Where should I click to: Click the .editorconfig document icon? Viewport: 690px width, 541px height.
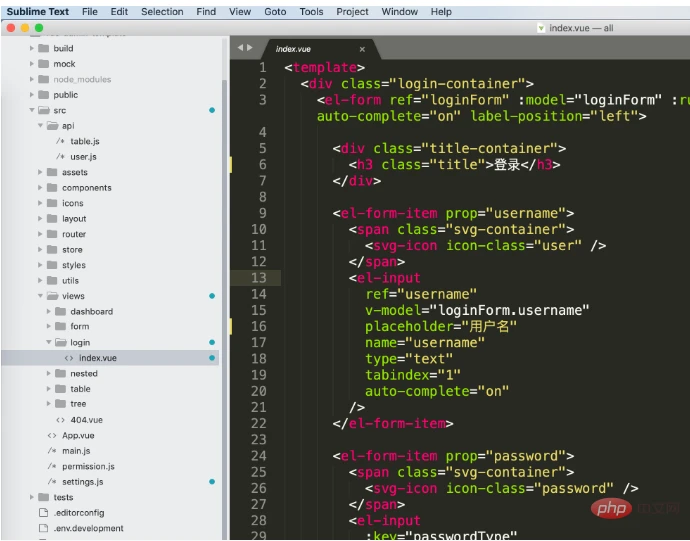point(43,512)
